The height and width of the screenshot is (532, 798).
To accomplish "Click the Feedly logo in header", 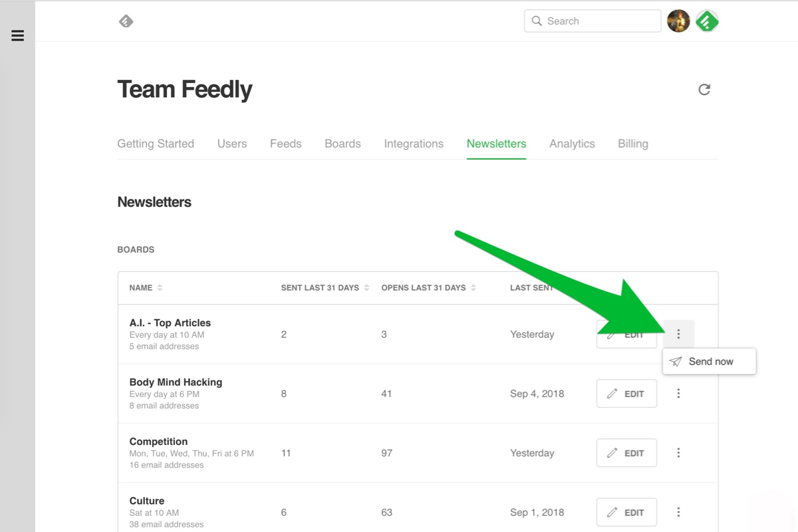I will tap(126, 21).
